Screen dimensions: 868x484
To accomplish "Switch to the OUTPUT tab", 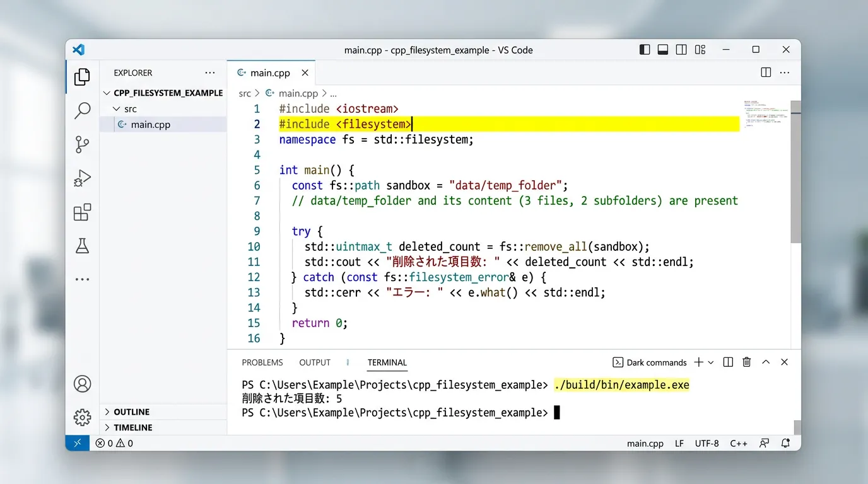I will click(x=315, y=362).
